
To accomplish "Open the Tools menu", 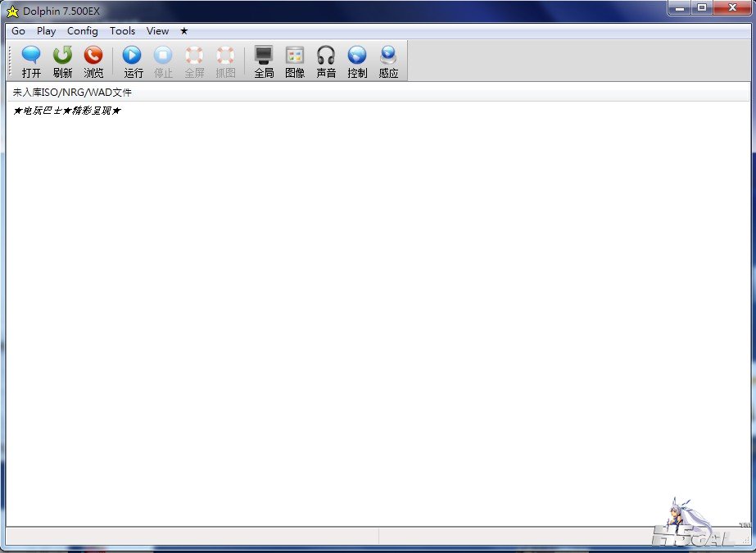I will [123, 31].
